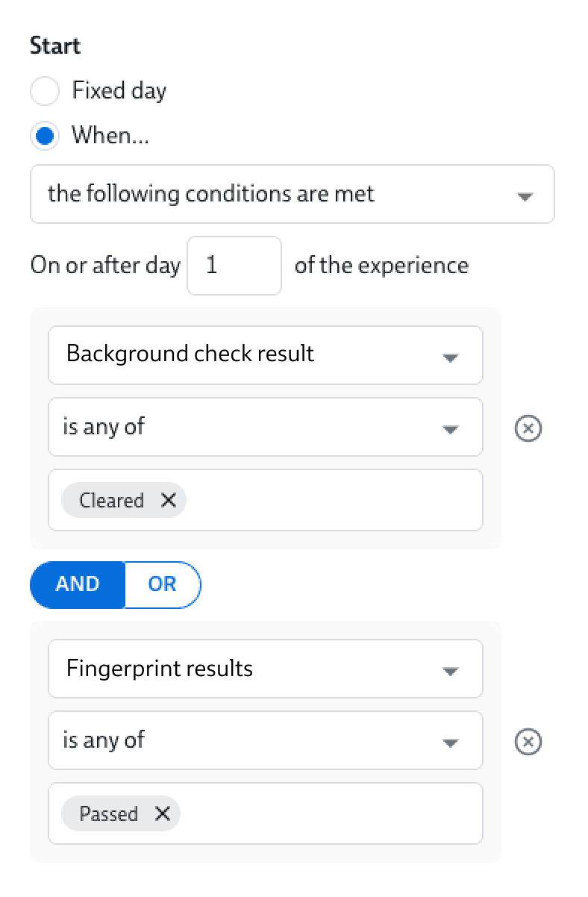
Task: Remove the Passed tag
Action: [163, 813]
